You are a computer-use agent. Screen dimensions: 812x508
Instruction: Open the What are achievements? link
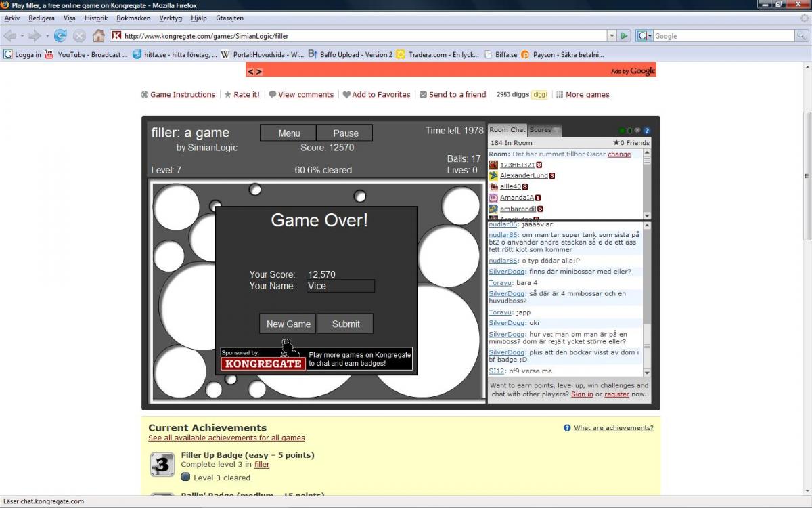coord(614,428)
